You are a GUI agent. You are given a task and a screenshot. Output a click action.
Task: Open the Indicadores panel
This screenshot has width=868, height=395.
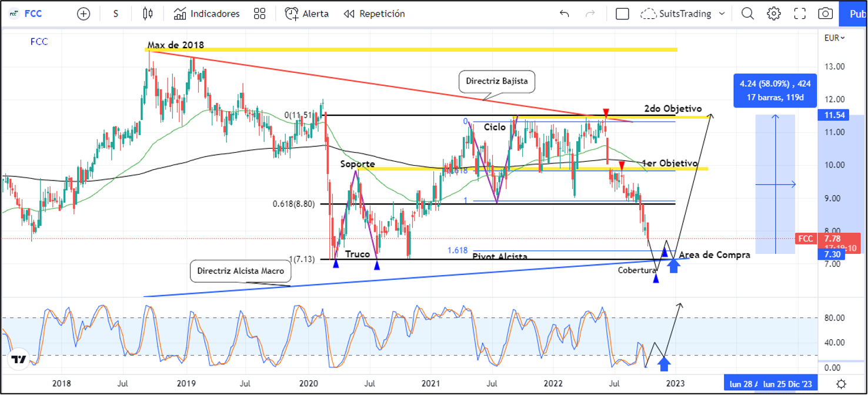click(x=207, y=14)
